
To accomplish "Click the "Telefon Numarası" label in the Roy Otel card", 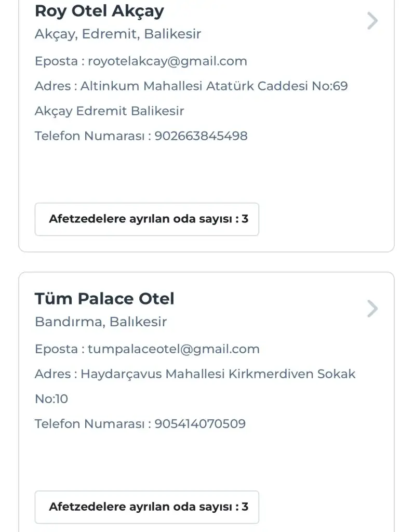I will click(90, 136).
